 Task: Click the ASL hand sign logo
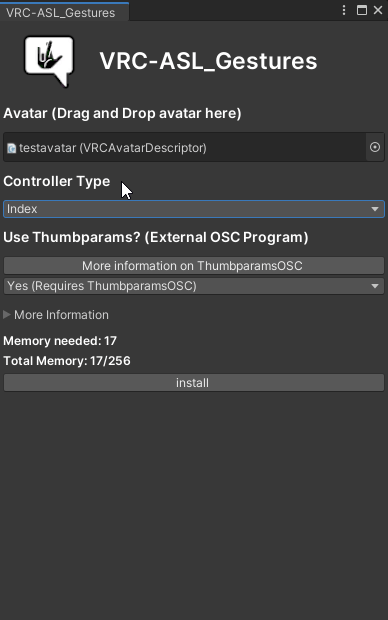coord(49,61)
